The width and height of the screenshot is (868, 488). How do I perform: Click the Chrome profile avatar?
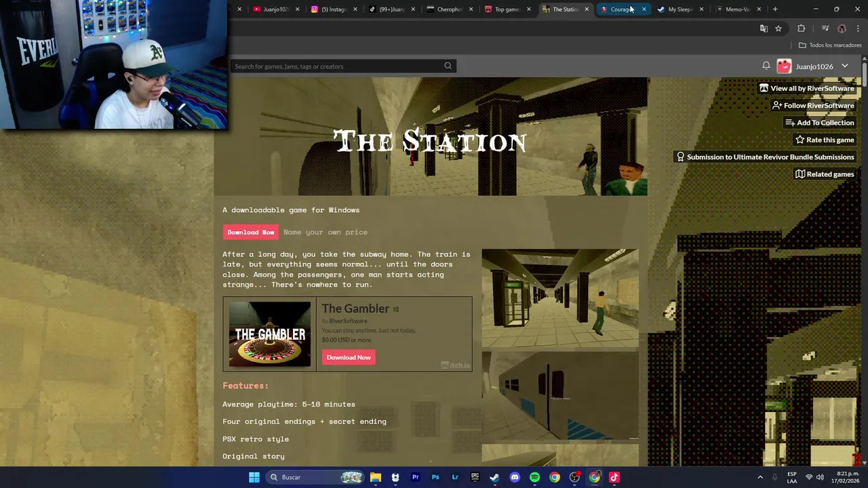click(x=842, y=28)
